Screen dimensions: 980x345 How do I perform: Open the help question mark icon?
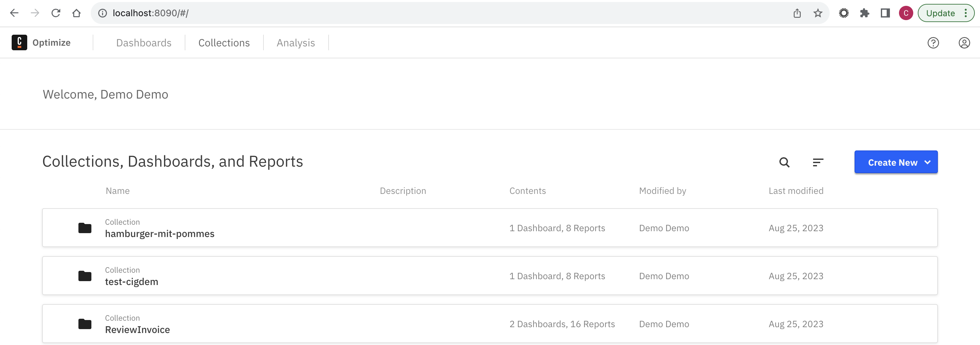[x=933, y=43]
